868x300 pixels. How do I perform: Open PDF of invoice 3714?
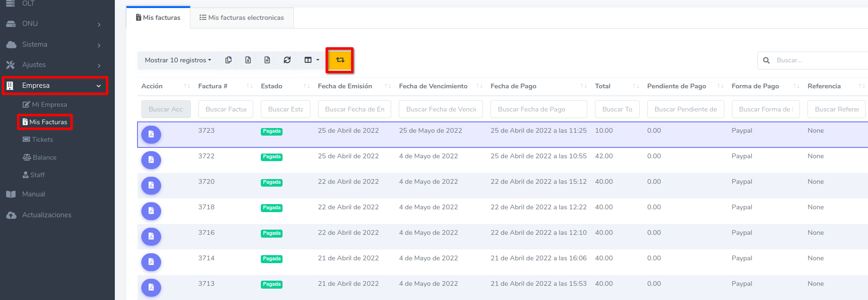click(151, 262)
